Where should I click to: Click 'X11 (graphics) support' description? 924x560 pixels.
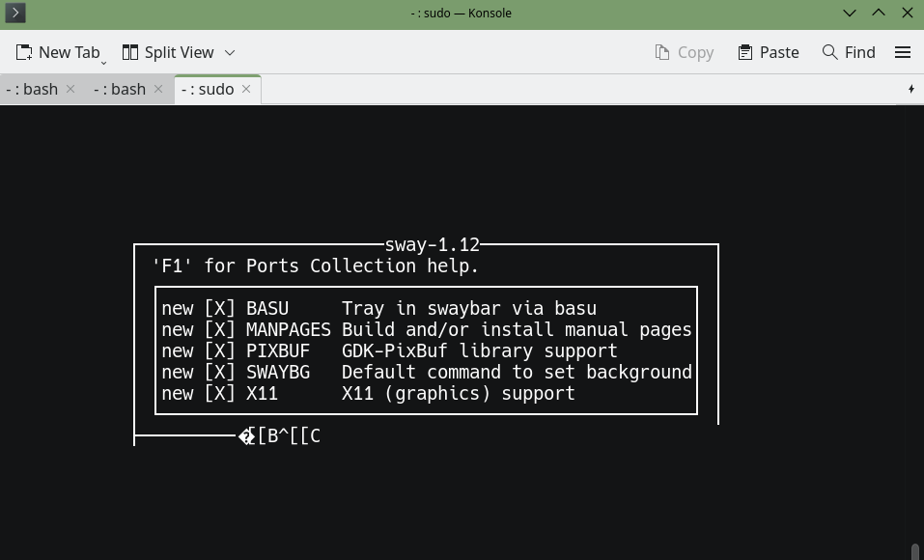[459, 393]
